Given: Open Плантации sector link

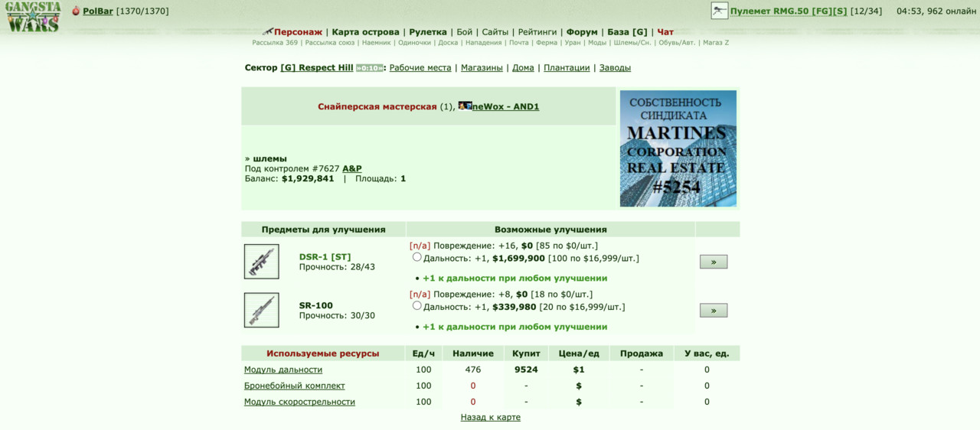Looking at the screenshot, I should point(567,67).
